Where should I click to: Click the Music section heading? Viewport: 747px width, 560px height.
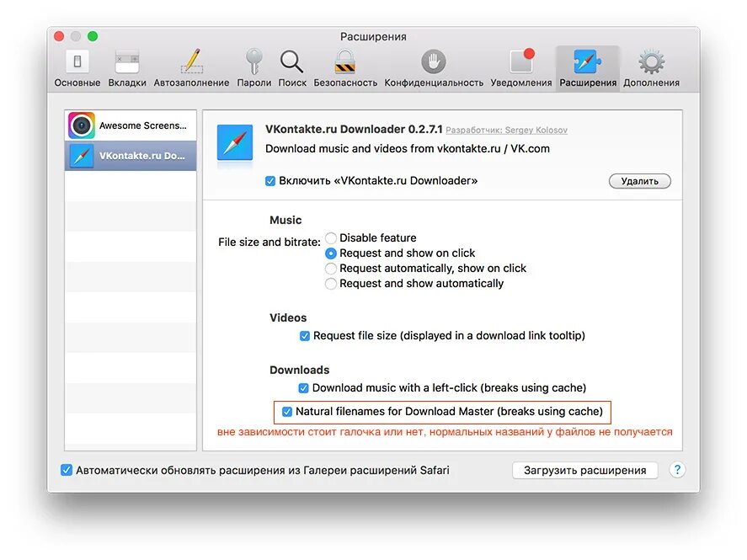point(285,220)
